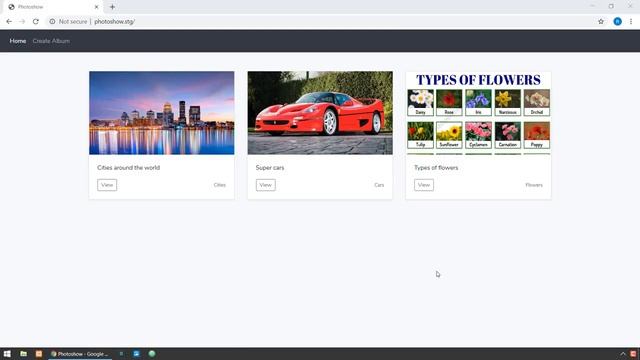Screen dimensions: 640x360
Task: Click the red sports car thumbnail
Action: coord(320,113)
